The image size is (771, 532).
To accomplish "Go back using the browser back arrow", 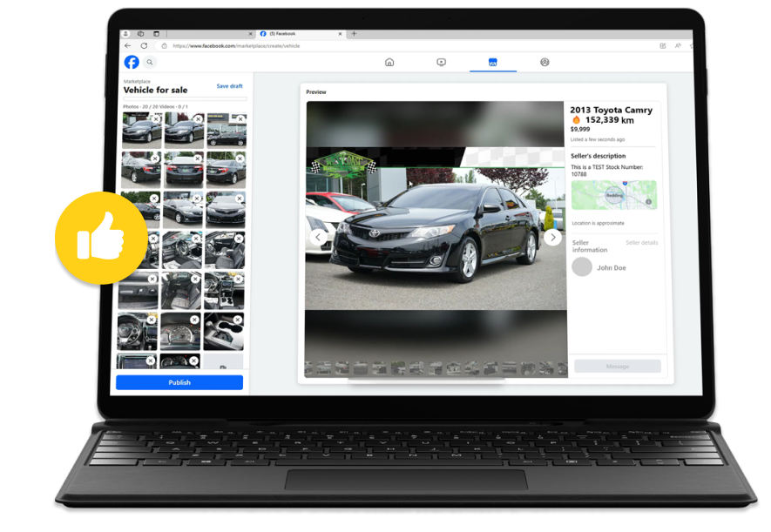I will pyautogui.click(x=126, y=44).
